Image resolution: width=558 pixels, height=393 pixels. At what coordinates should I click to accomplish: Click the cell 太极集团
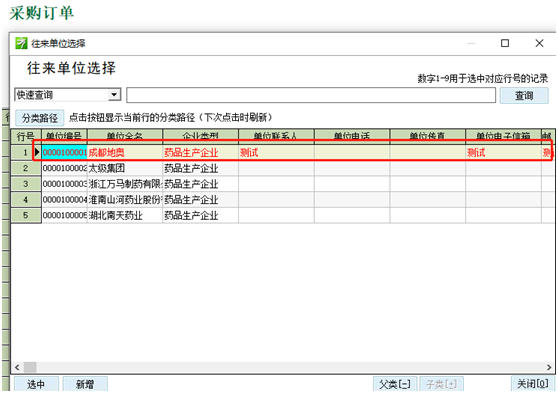point(125,168)
